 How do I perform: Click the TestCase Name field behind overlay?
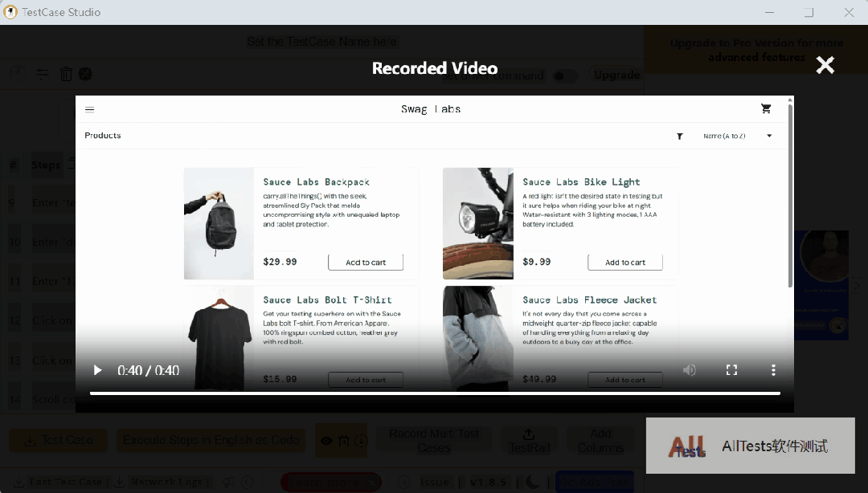(x=321, y=42)
